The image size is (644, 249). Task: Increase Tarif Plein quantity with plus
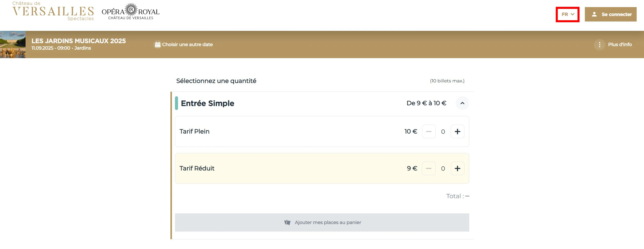coord(457,131)
